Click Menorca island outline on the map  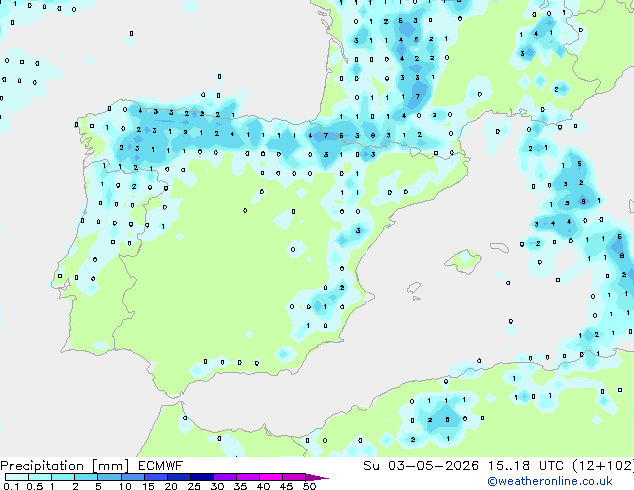tap(499, 247)
